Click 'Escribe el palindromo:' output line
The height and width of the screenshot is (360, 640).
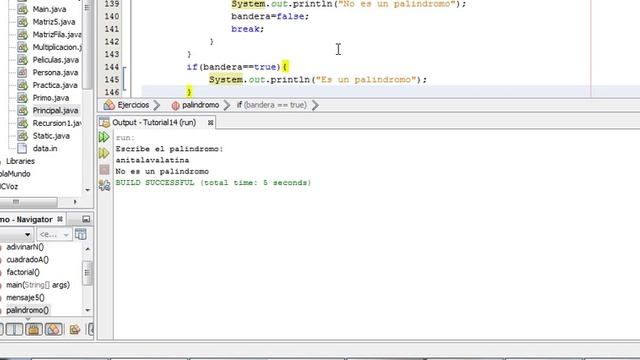169,149
